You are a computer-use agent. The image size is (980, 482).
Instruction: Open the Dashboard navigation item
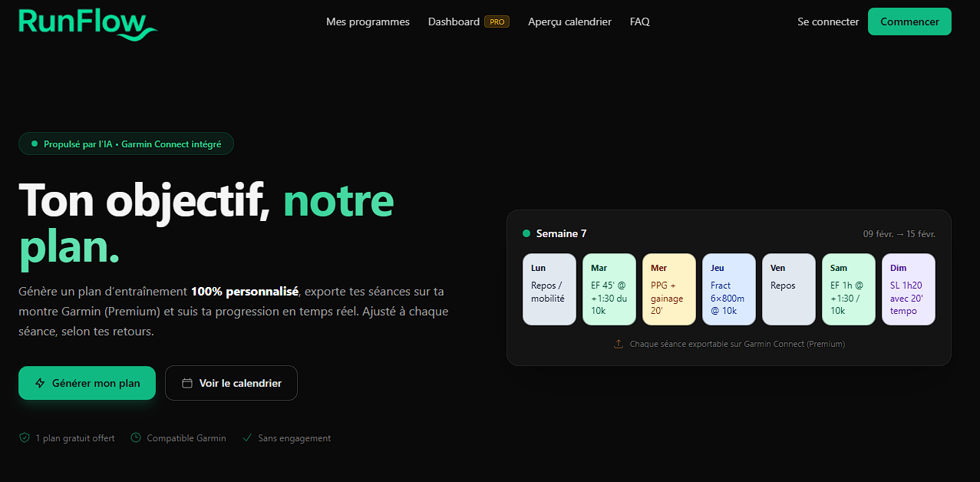453,21
